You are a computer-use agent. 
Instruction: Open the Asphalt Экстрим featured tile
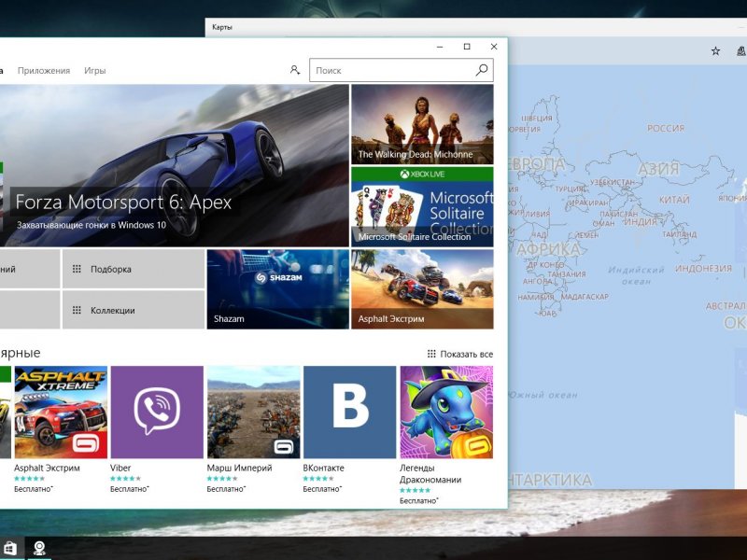[x=422, y=289]
